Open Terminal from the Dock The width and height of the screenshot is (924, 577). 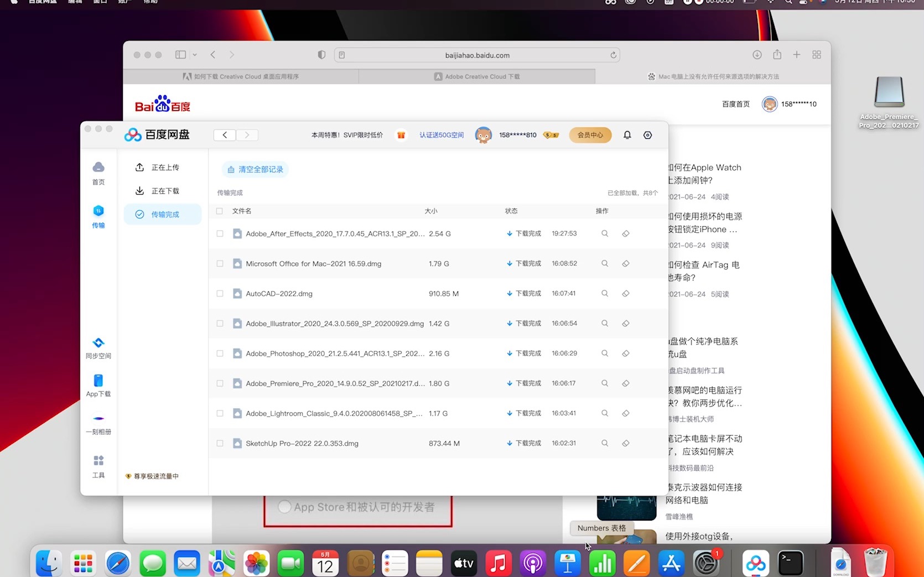(x=792, y=562)
